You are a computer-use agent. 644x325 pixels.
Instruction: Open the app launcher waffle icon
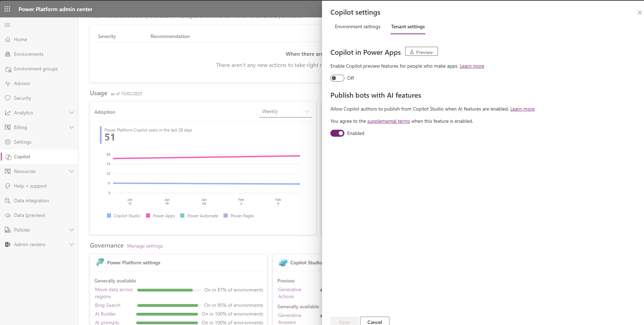(x=7, y=9)
